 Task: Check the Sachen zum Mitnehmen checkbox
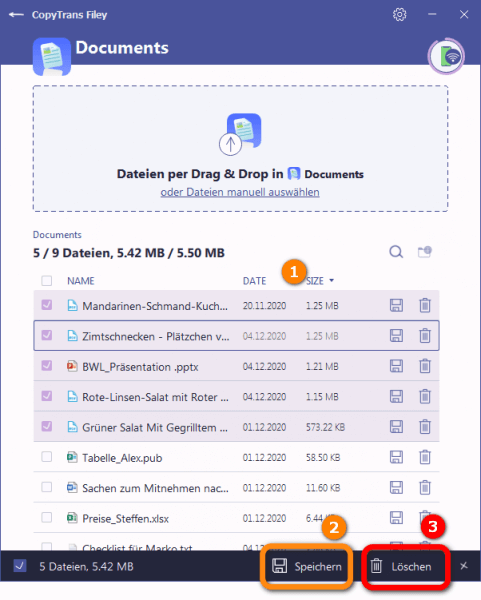47,487
